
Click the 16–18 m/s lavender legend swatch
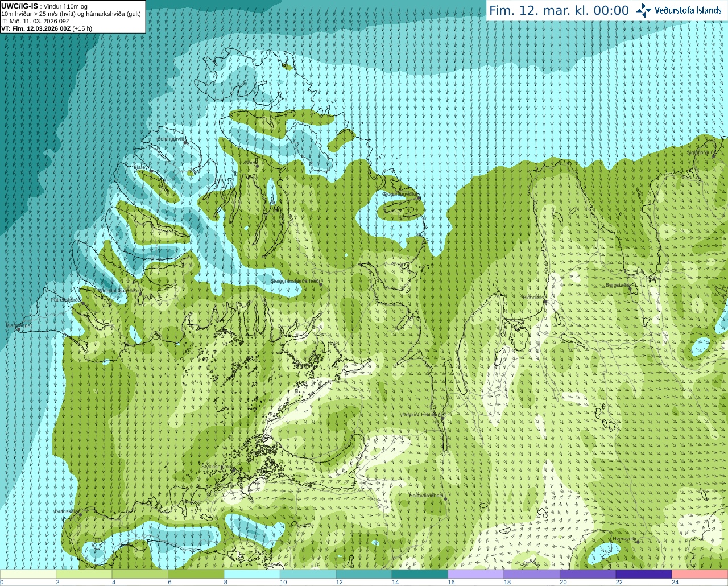point(476,574)
